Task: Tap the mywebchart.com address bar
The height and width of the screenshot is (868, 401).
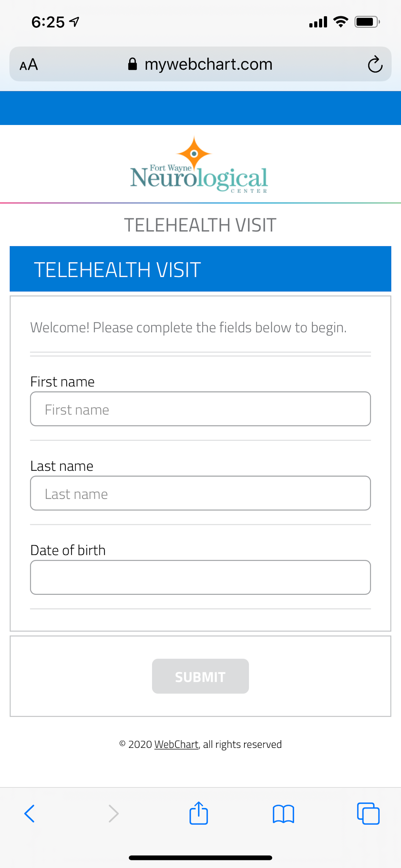Action: 208,64
